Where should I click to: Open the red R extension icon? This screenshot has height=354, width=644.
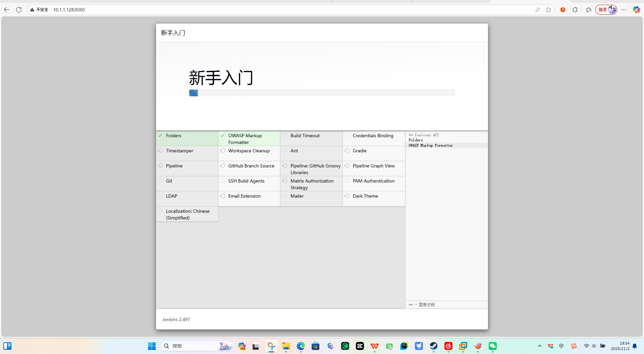point(563,10)
